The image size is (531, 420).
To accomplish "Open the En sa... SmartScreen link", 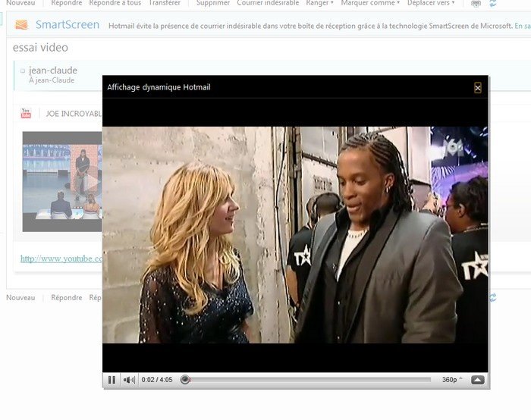I will [x=523, y=26].
